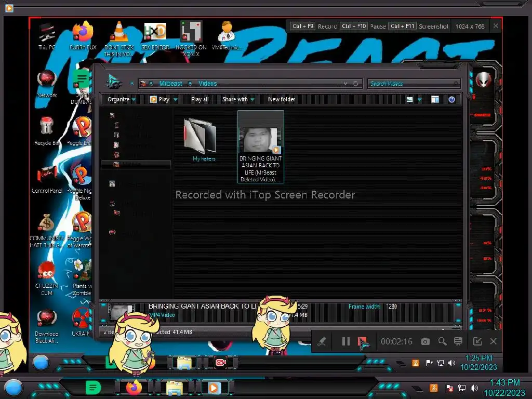Open File Explorer in recorded taskbar
The width and height of the screenshot is (532, 399).
(184, 363)
